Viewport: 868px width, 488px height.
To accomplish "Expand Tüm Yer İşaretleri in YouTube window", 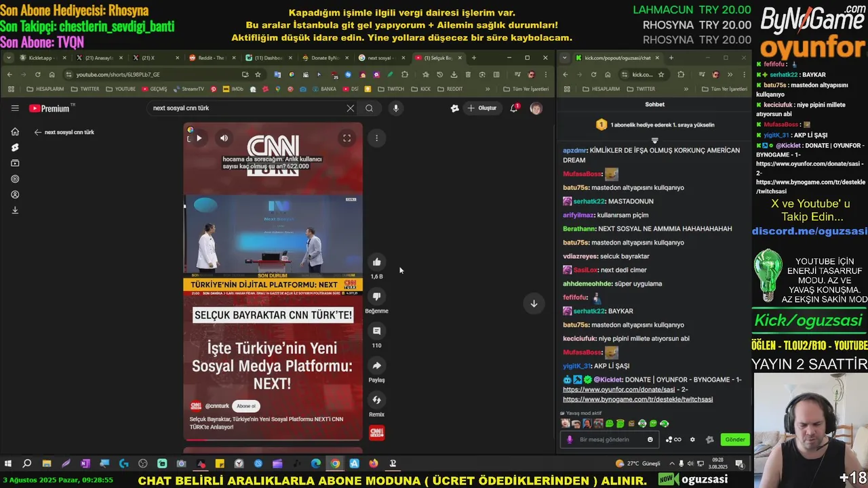I will pos(526,89).
